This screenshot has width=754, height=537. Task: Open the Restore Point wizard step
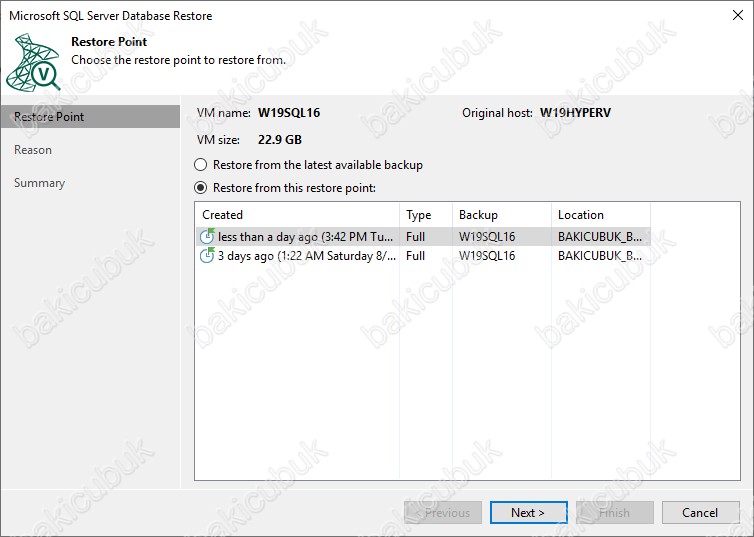[90, 117]
